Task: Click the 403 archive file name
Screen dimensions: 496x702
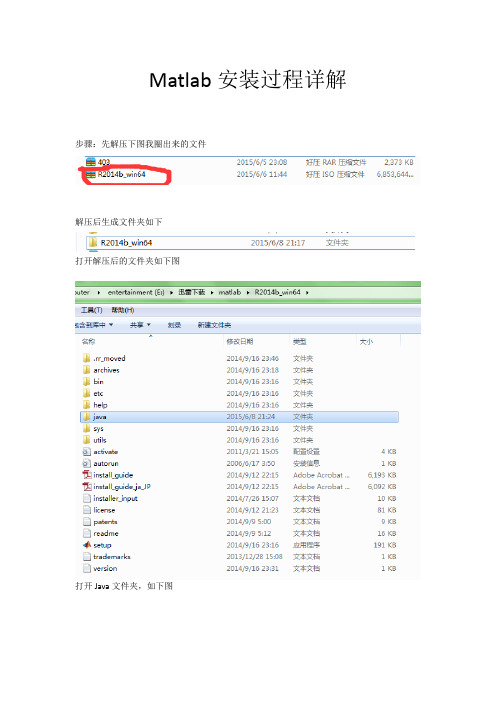Action: pyautogui.click(x=104, y=162)
